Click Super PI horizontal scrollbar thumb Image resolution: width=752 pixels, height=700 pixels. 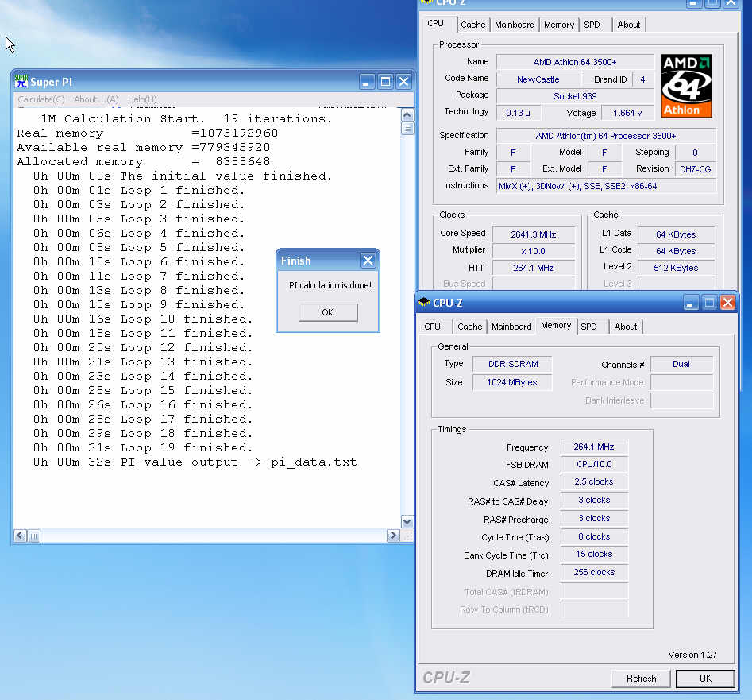point(34,536)
